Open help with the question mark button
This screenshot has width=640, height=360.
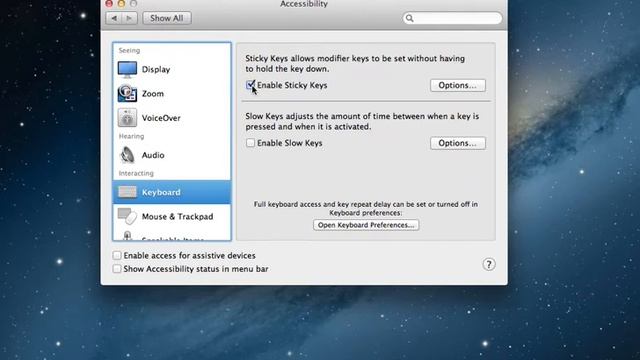(x=489, y=264)
